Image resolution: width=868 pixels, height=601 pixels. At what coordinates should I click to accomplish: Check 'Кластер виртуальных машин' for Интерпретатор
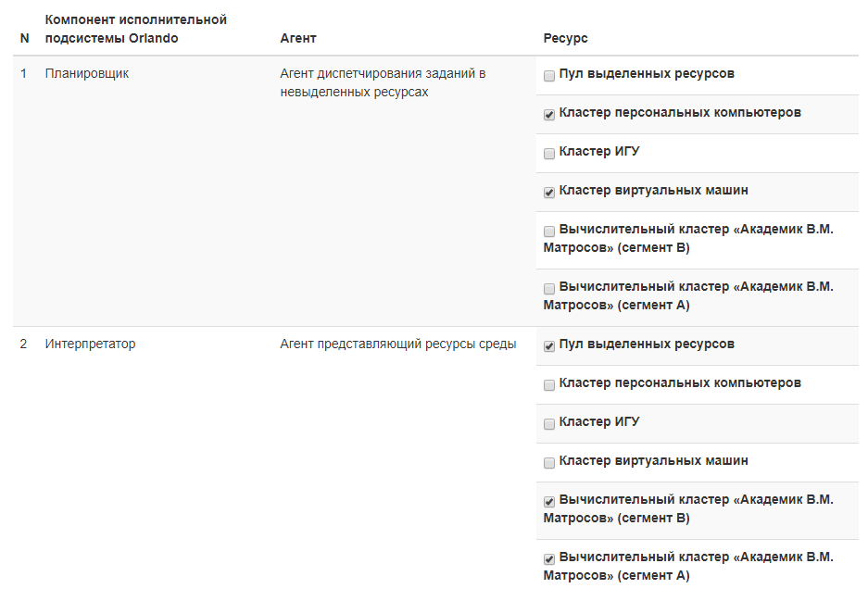(x=549, y=463)
